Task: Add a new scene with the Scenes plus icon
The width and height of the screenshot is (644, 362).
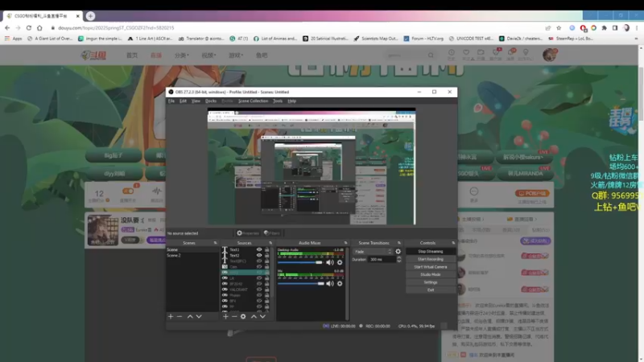Action: [x=171, y=316]
